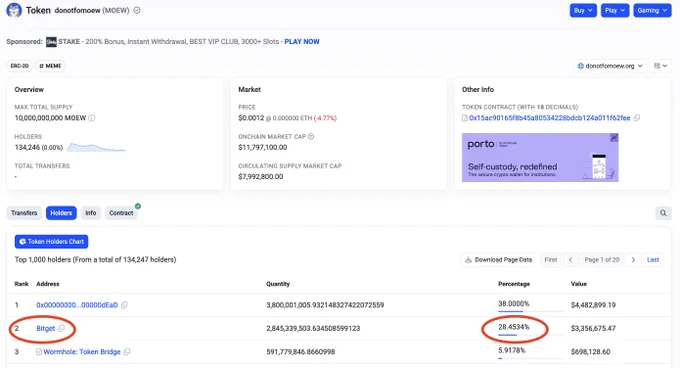Click the 38.0000% percentage bar
The width and height of the screenshot is (680, 368).
tap(531, 311)
